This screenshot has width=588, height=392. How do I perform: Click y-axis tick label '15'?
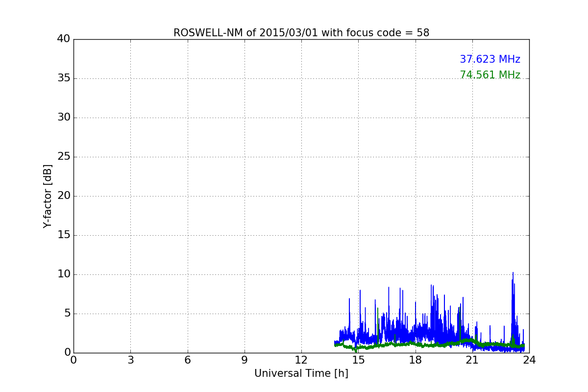[64, 235]
